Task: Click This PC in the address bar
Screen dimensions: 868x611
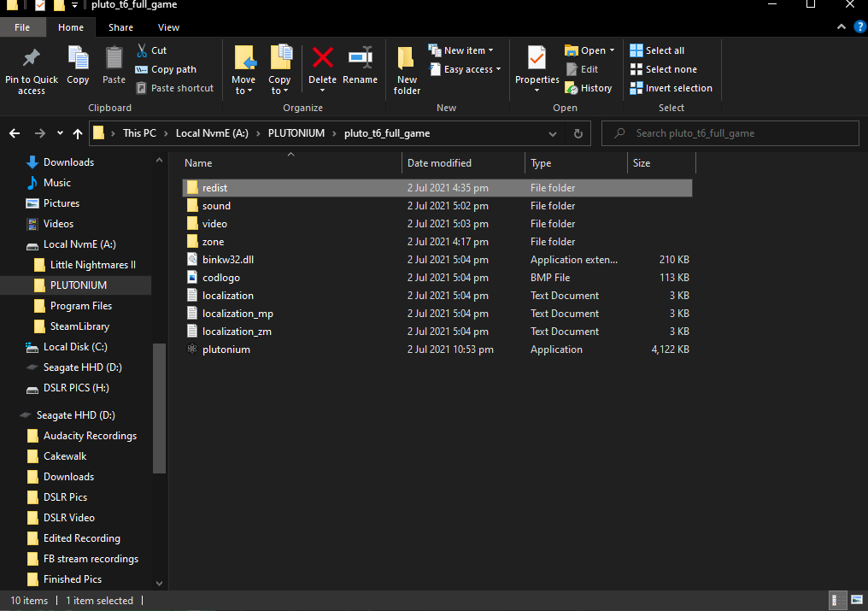Action: 139,133
